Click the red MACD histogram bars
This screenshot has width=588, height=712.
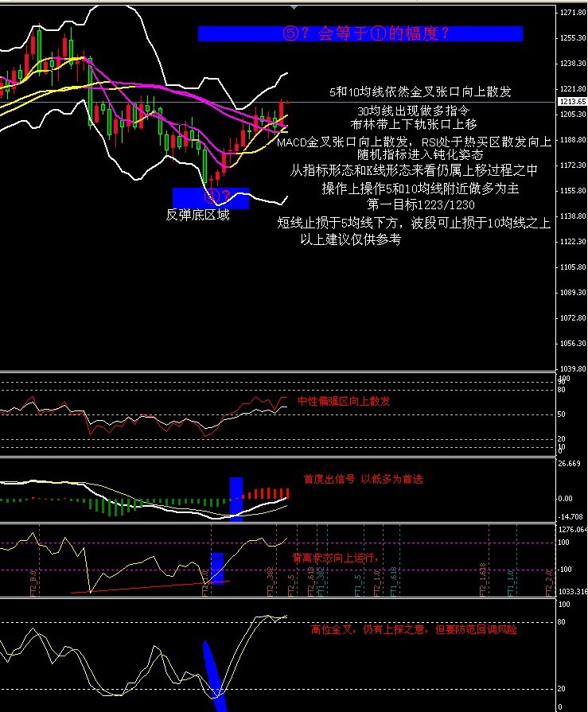pos(267,493)
